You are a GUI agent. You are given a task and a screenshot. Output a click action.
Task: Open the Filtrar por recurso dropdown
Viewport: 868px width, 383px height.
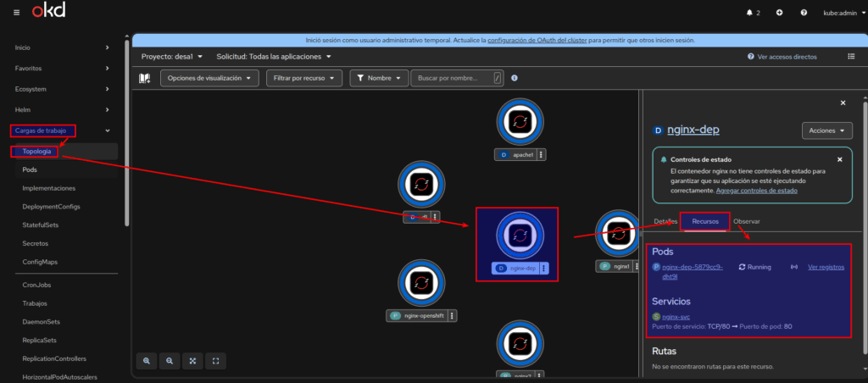pos(303,78)
